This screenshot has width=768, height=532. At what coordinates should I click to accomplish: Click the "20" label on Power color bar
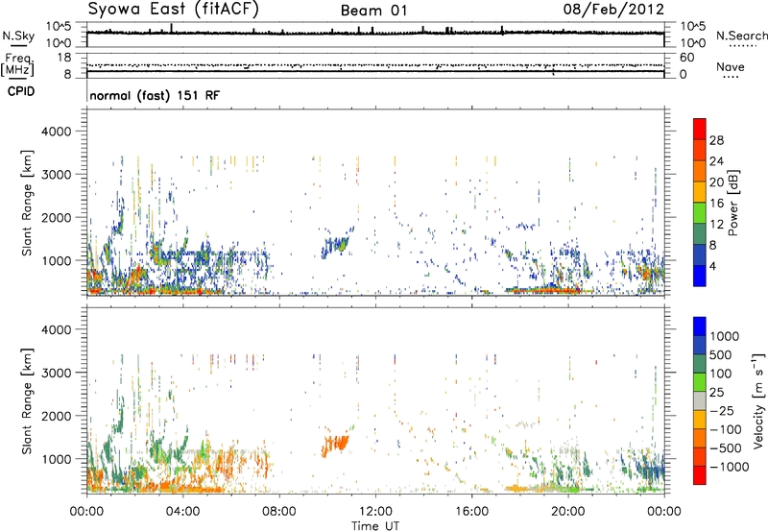pyautogui.click(x=716, y=182)
